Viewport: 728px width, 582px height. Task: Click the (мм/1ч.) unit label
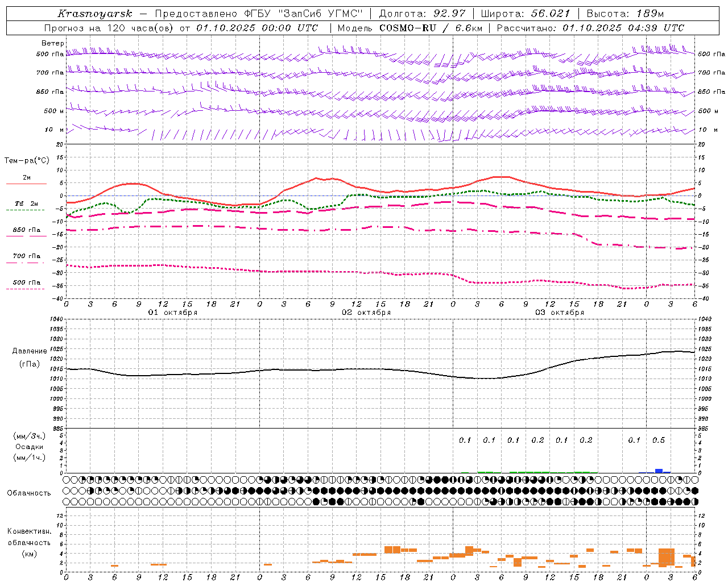tap(30, 458)
